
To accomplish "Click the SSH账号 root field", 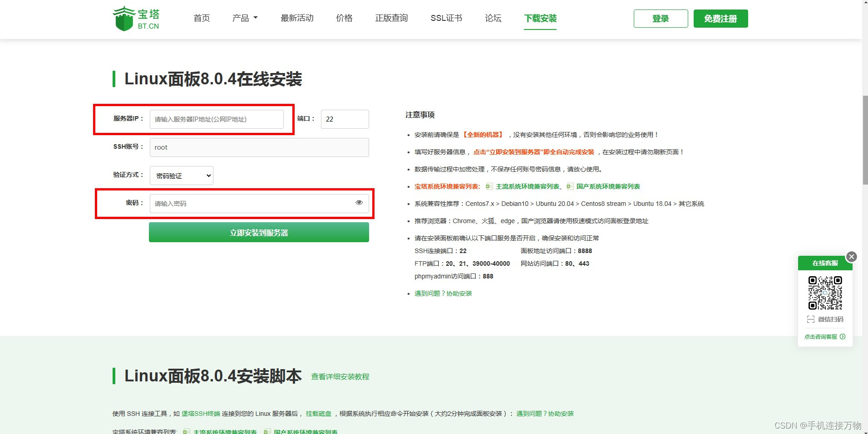I will tap(259, 147).
